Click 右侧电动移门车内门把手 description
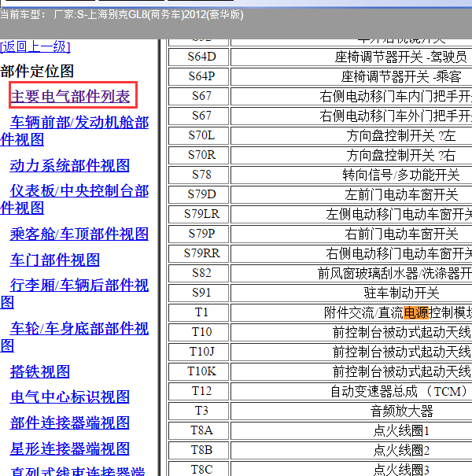This screenshot has height=476, width=472. [x=396, y=97]
